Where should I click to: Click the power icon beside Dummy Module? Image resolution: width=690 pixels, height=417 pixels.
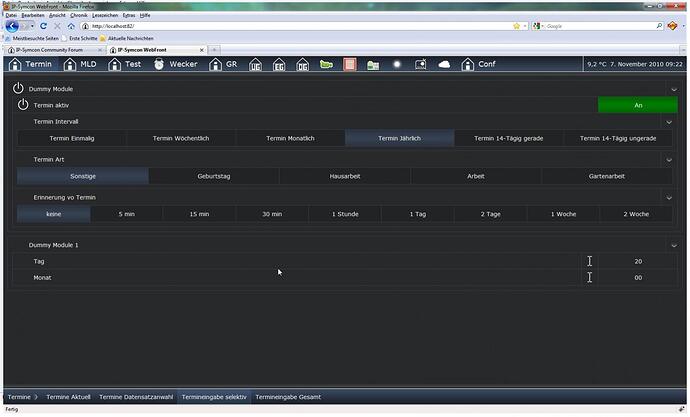coord(18,88)
